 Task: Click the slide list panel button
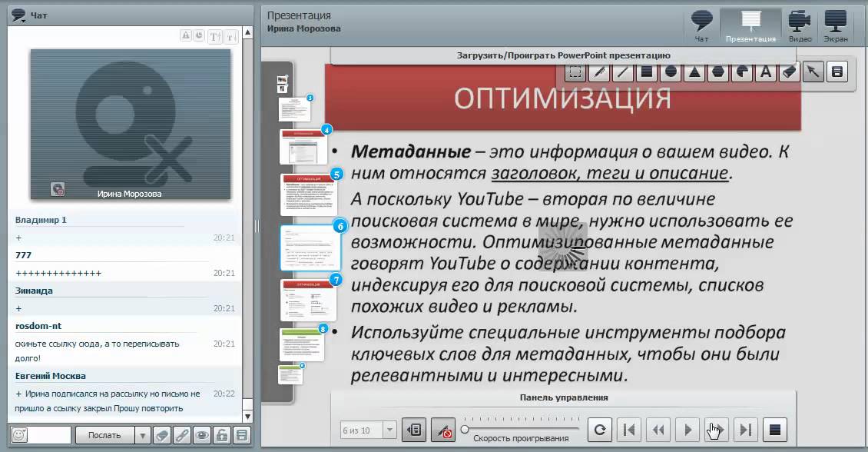(414, 430)
